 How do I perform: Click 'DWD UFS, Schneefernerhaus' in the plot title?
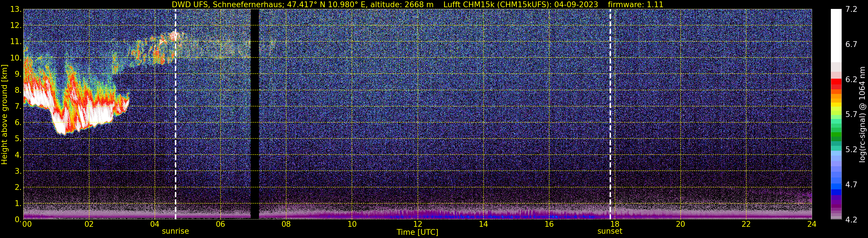(227, 5)
